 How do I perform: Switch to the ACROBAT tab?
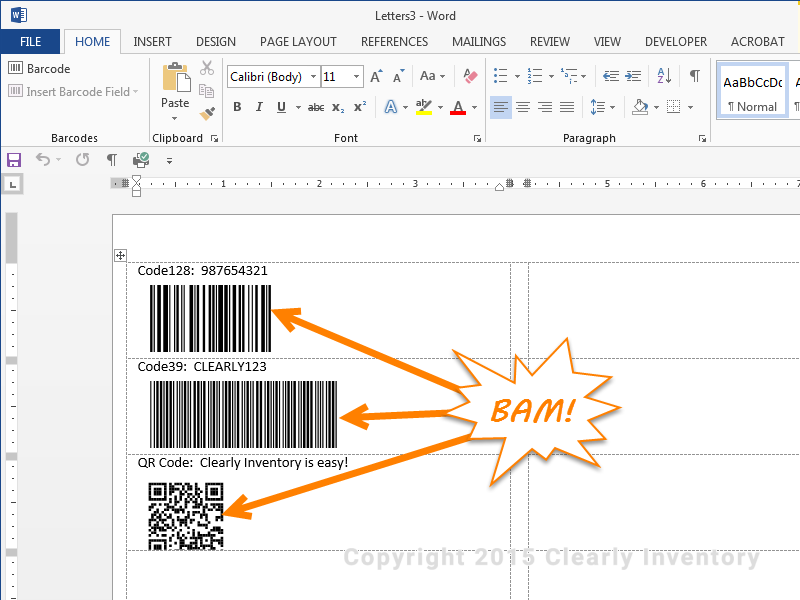[758, 42]
